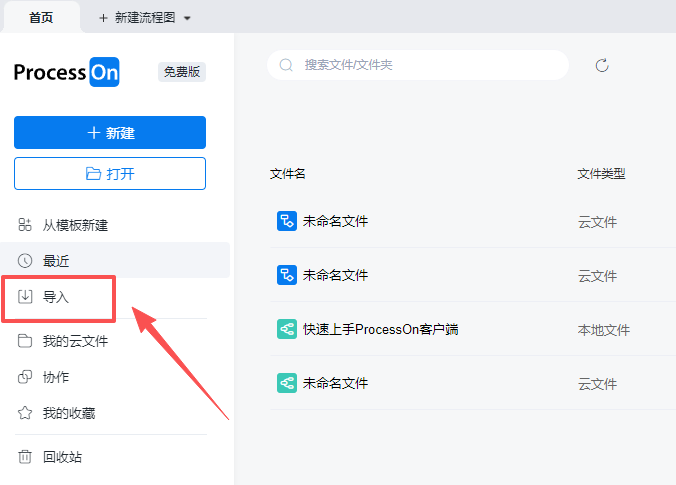Open 我的收藏 favorites

[x=69, y=413]
